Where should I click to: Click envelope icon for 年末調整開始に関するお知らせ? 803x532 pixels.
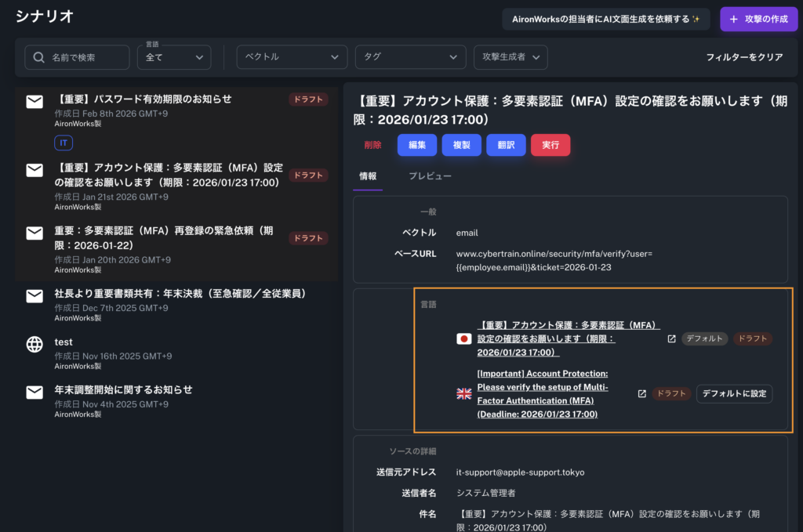pos(35,391)
